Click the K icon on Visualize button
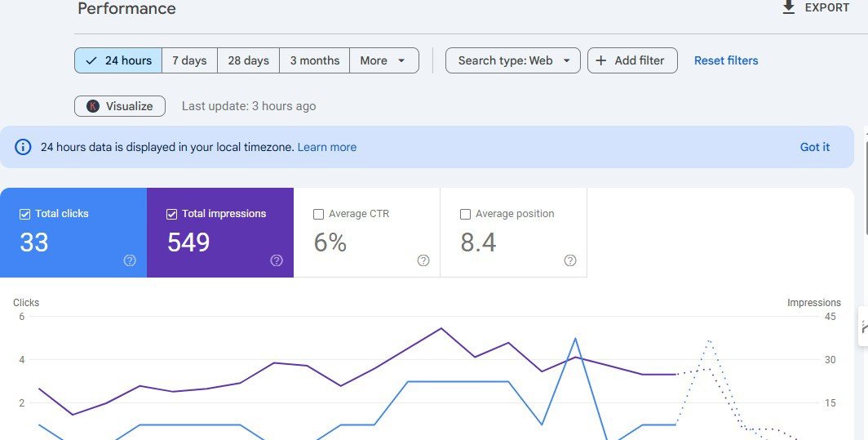This screenshot has height=440, width=868. coord(93,106)
